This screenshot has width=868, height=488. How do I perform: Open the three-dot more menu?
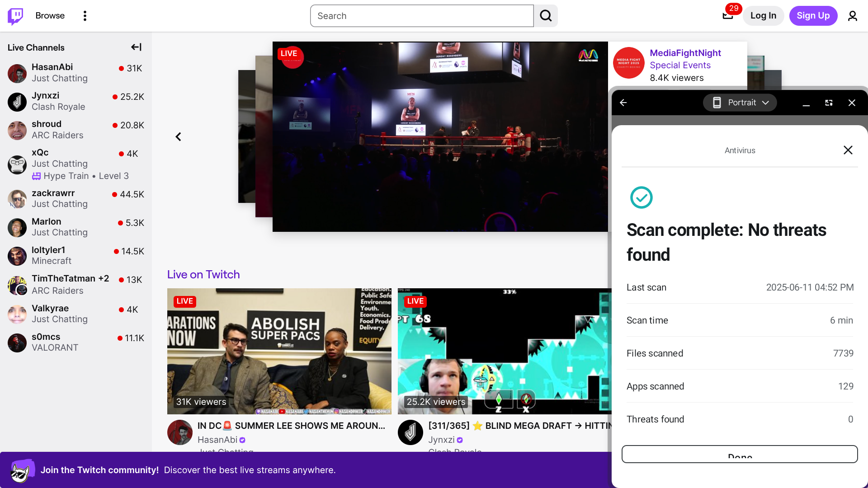[x=85, y=16]
